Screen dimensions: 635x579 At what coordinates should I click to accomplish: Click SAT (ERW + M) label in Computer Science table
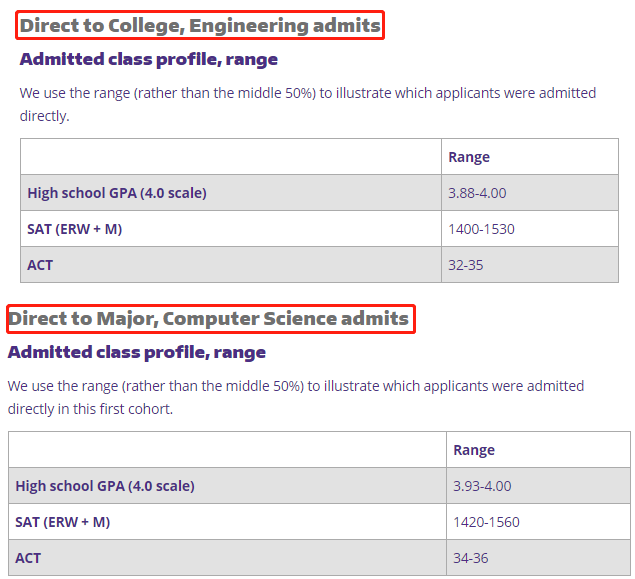[63, 522]
